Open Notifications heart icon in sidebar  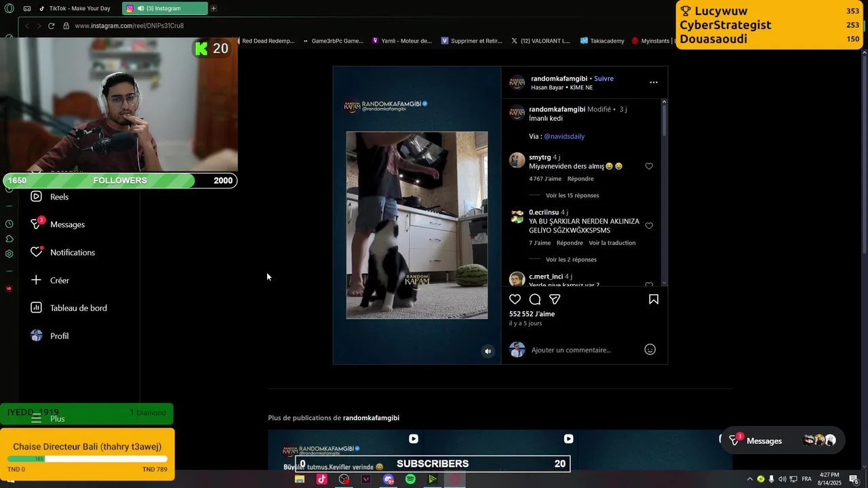37,252
